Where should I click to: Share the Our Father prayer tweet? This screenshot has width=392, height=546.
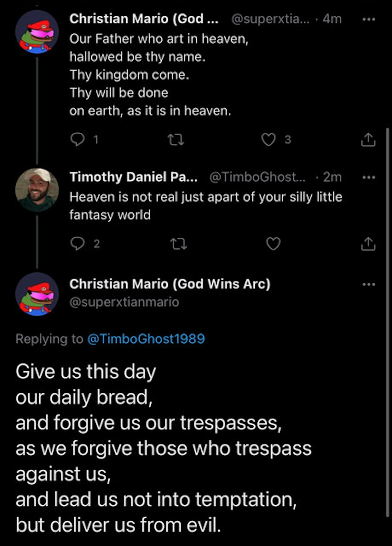click(368, 140)
